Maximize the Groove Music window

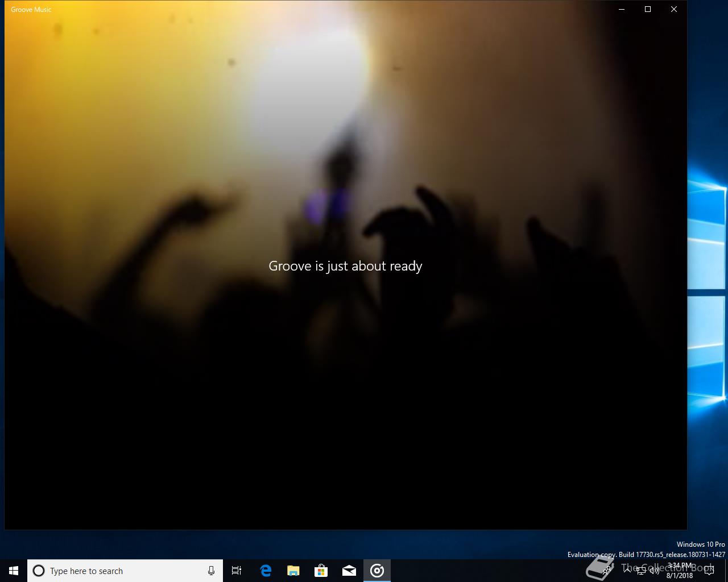tap(648, 9)
